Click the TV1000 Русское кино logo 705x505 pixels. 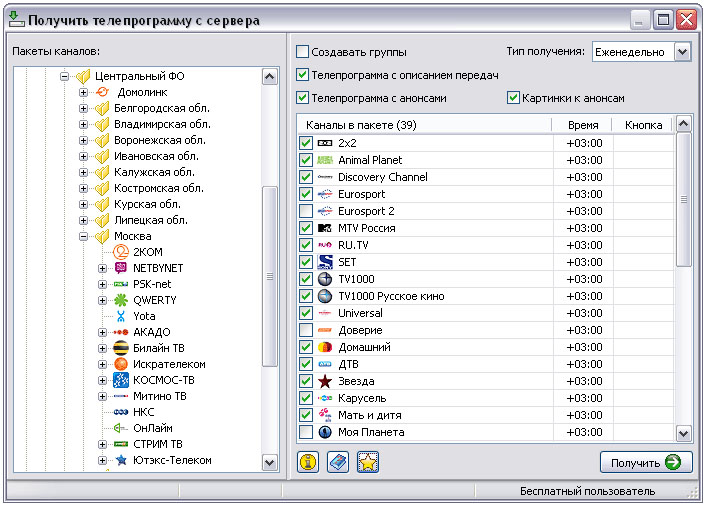point(325,296)
